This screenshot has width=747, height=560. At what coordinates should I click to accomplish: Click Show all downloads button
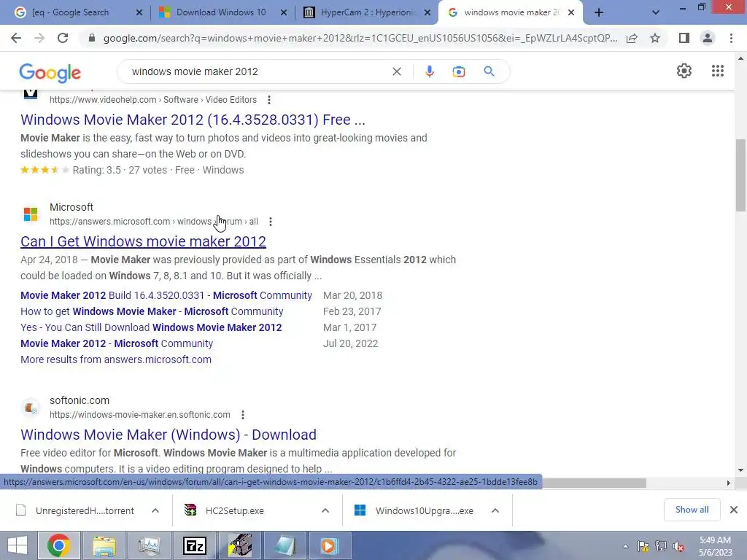tap(692, 510)
